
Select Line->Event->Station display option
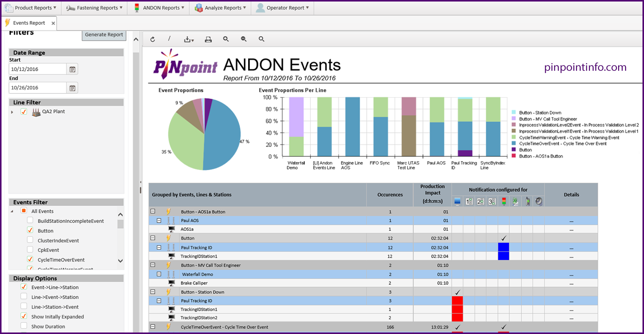pos(24,296)
